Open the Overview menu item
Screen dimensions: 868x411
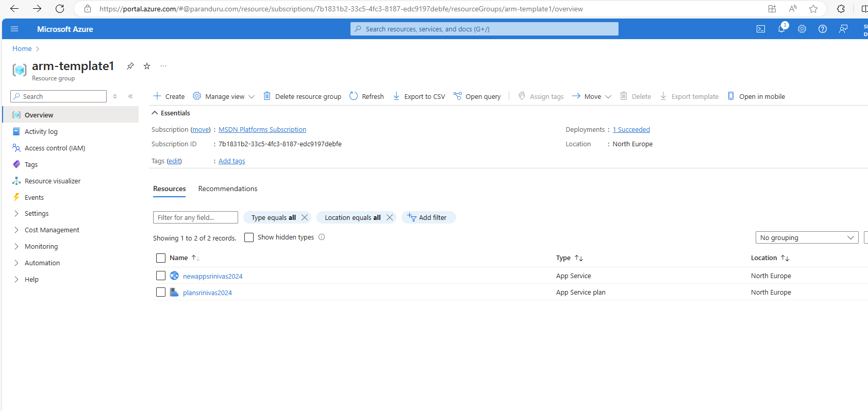click(x=71, y=115)
